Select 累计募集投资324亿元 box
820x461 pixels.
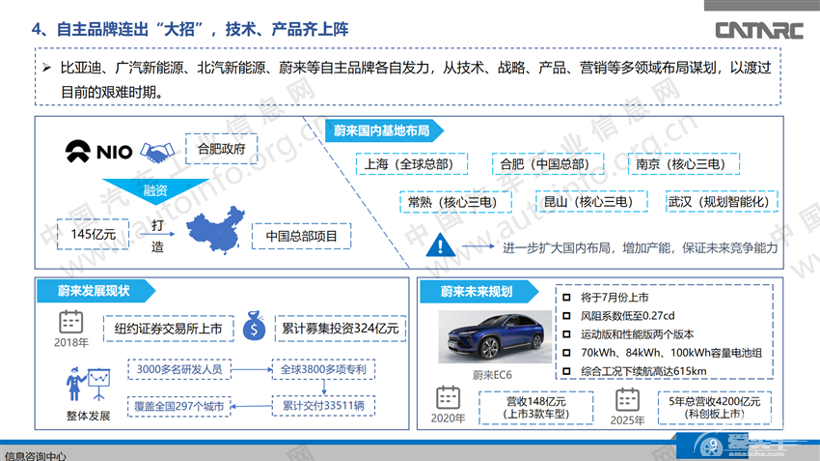[340, 329]
